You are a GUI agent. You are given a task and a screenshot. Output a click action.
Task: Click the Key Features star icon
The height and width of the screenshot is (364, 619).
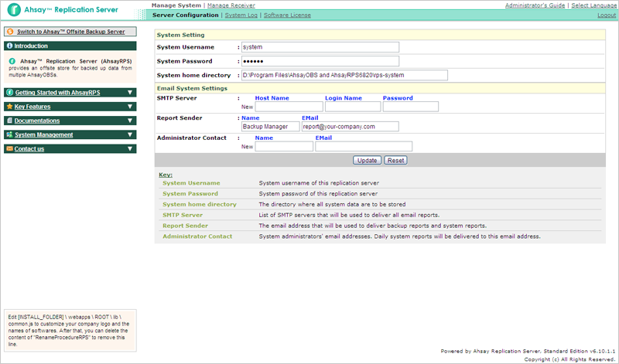(10, 107)
